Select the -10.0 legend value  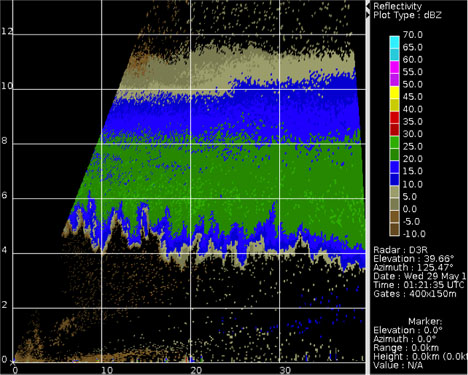click(414, 234)
